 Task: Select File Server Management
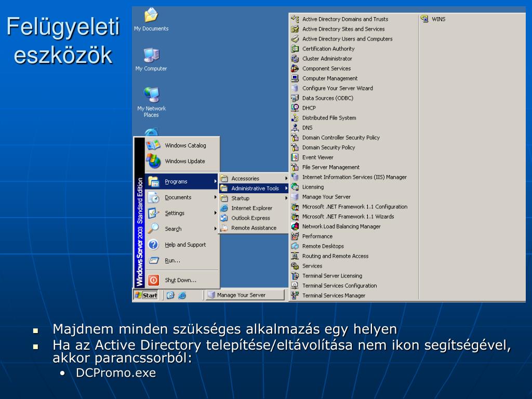[x=354, y=167]
